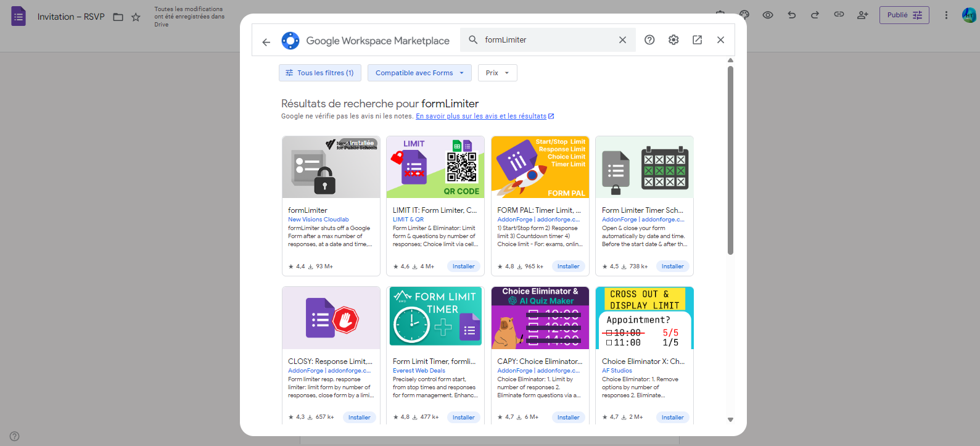The height and width of the screenshot is (446, 980).
Task: Click the saved-to-Drive status message
Action: click(x=189, y=17)
